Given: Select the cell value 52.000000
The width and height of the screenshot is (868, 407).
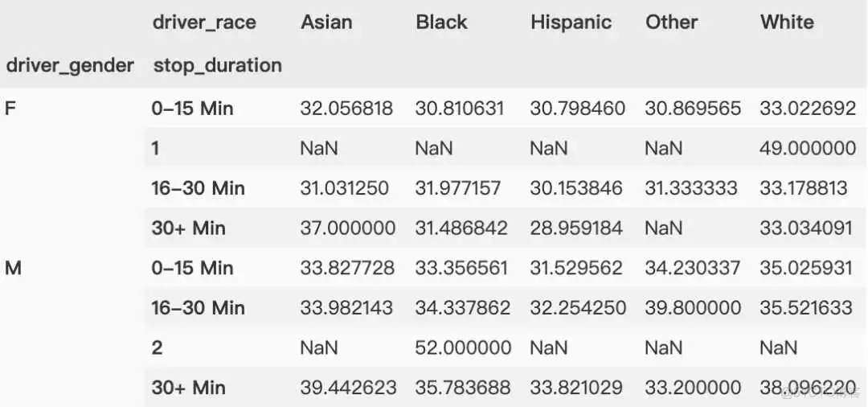Looking at the screenshot, I should (463, 347).
